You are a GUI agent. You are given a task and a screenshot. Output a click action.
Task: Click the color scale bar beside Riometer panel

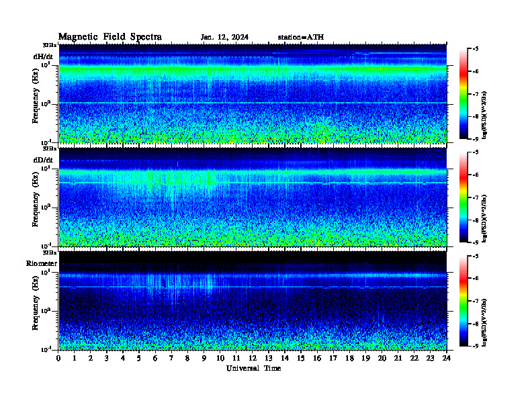click(x=463, y=301)
